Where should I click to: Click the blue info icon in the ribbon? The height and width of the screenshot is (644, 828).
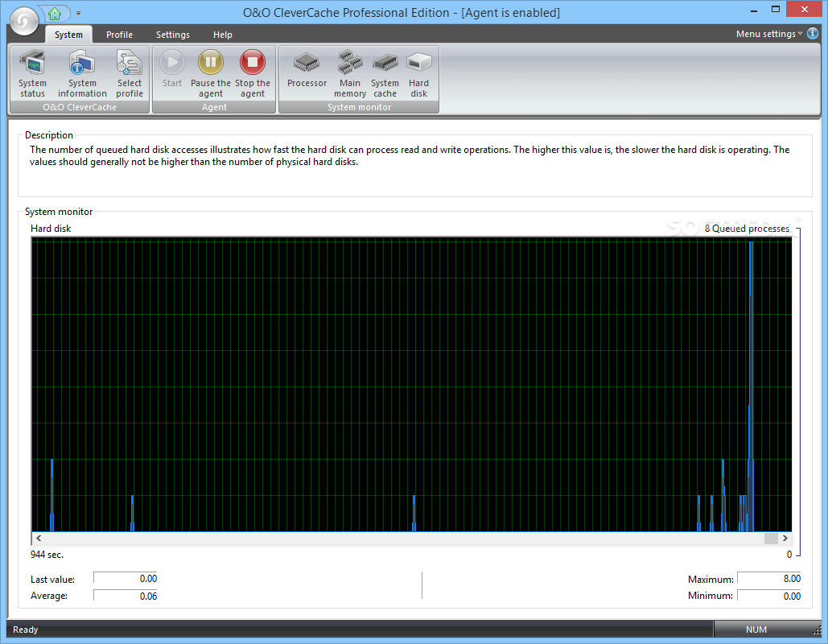pos(813,33)
